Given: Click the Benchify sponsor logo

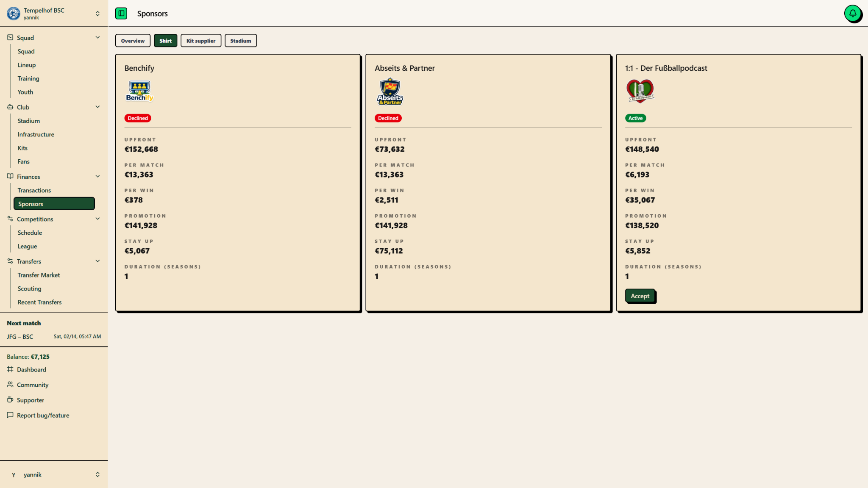Looking at the screenshot, I should [139, 91].
